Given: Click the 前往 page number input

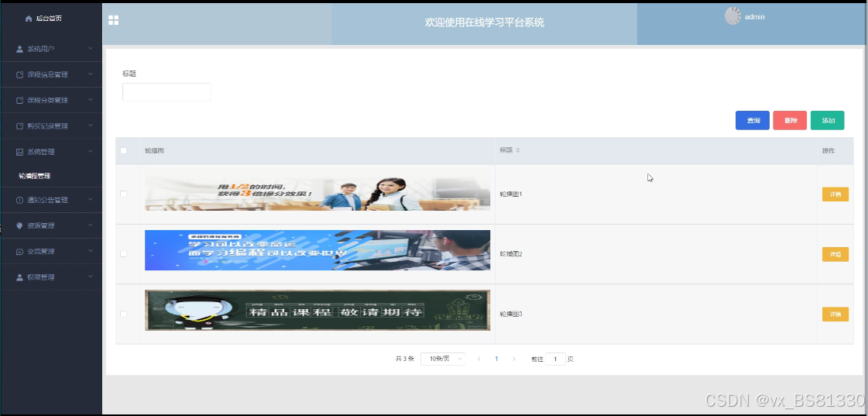Looking at the screenshot, I should [555, 359].
